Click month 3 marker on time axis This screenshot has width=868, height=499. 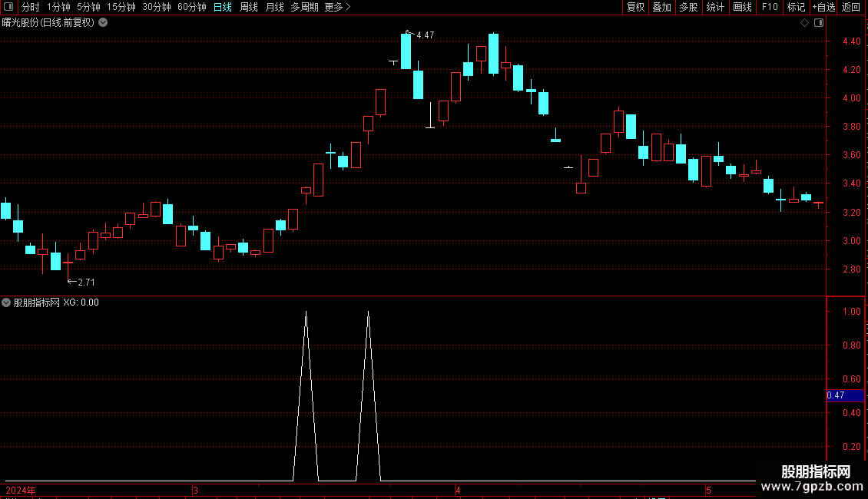coord(195,491)
